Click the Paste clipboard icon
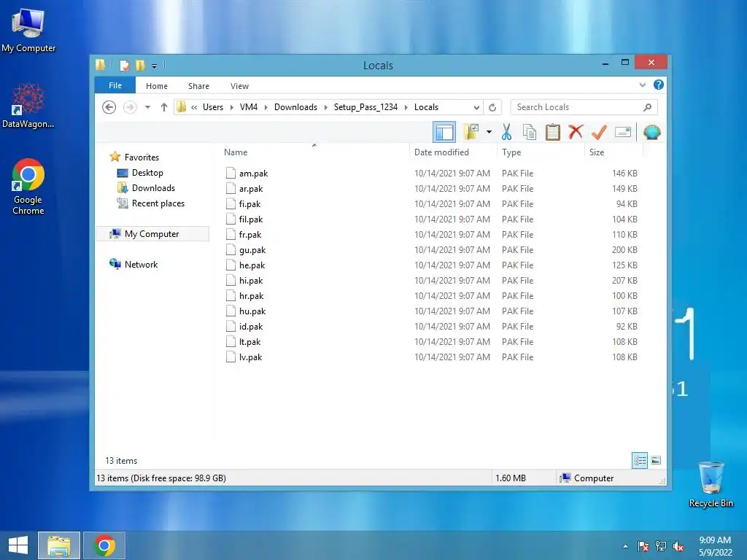 [553, 132]
